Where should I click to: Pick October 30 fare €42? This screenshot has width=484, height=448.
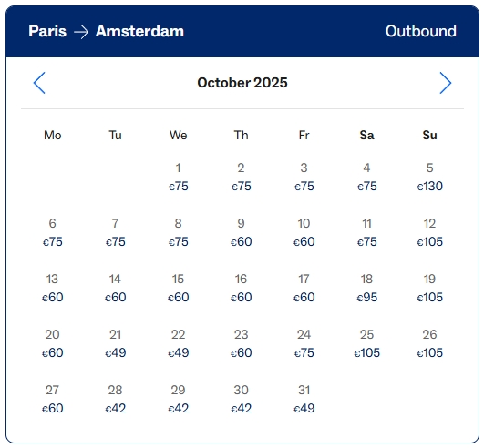(x=241, y=399)
